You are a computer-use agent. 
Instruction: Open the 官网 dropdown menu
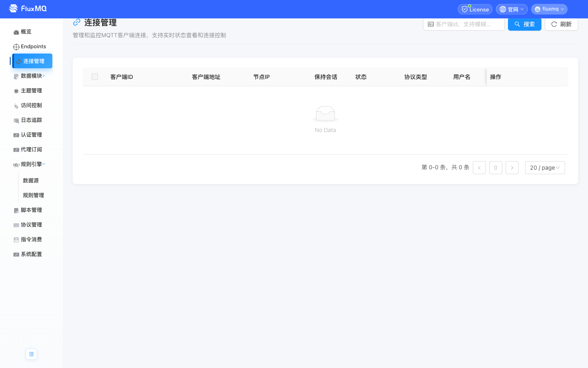[x=512, y=9]
